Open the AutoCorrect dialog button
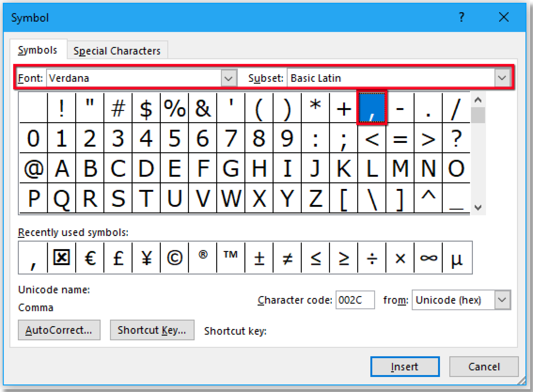This screenshot has width=533, height=392. pos(59,330)
